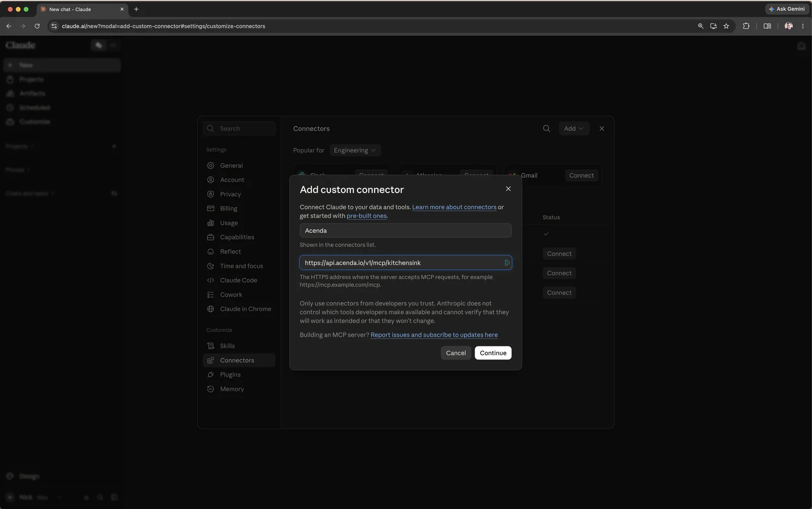Open the Popular for Engineering dropdown
The width and height of the screenshot is (812, 509).
[x=355, y=150]
